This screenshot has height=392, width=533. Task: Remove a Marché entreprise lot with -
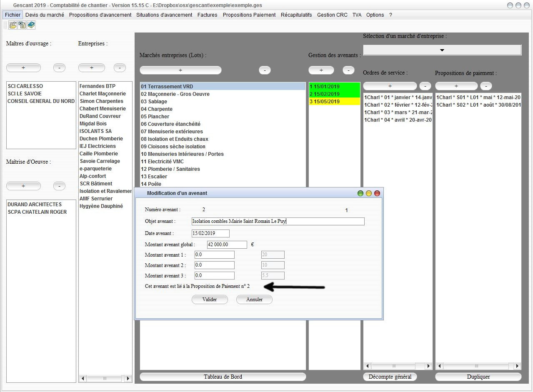[x=265, y=70]
